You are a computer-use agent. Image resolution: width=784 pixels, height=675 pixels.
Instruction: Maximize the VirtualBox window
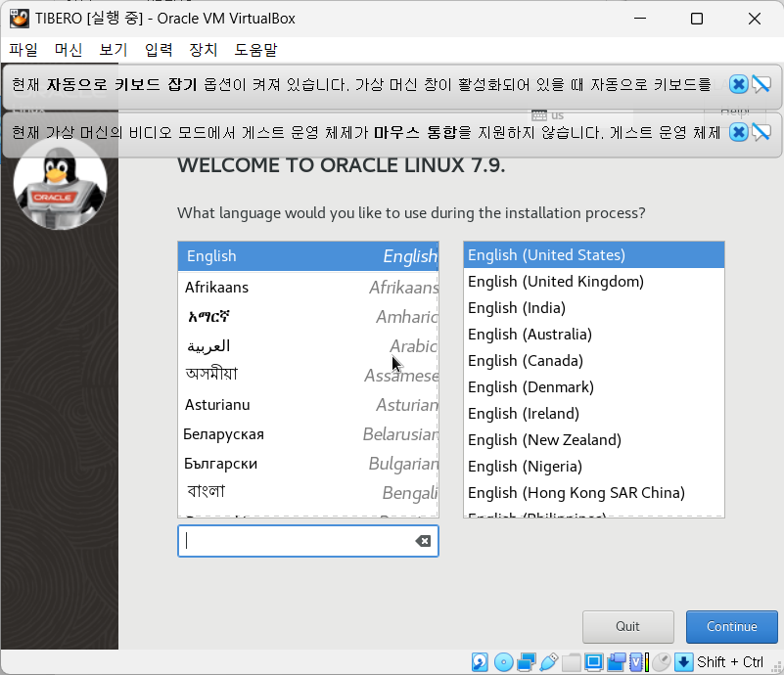tap(697, 19)
